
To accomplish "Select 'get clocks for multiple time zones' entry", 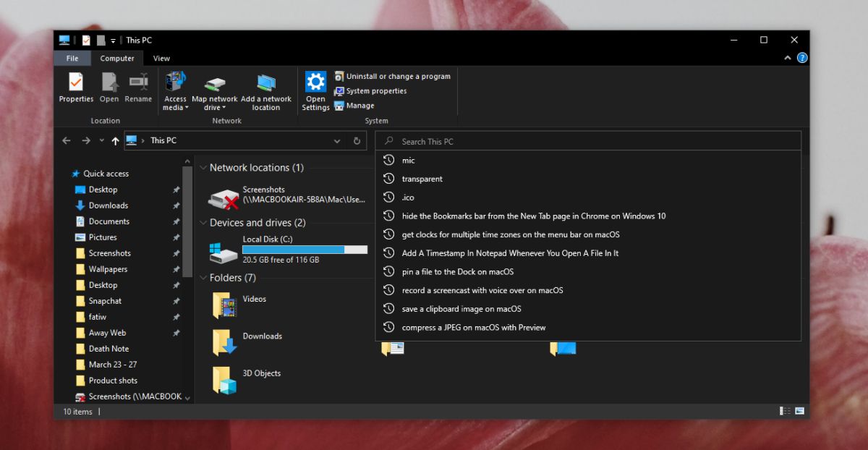I will click(588, 234).
